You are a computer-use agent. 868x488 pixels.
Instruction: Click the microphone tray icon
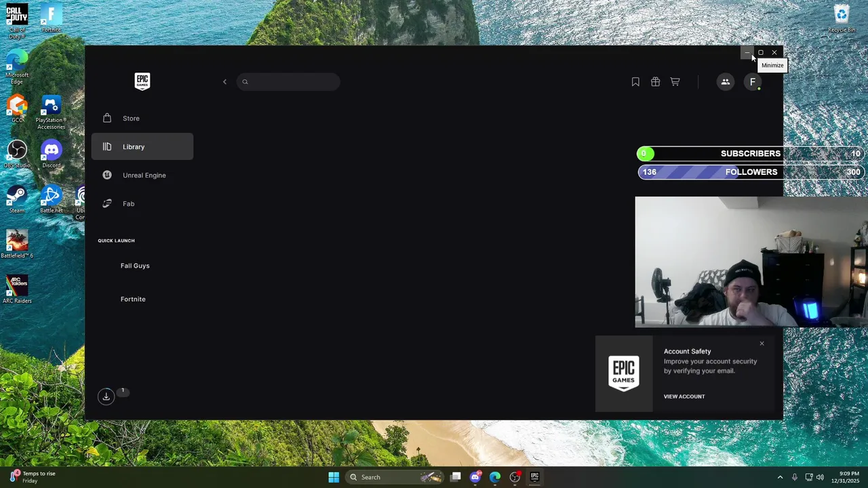tap(795, 477)
